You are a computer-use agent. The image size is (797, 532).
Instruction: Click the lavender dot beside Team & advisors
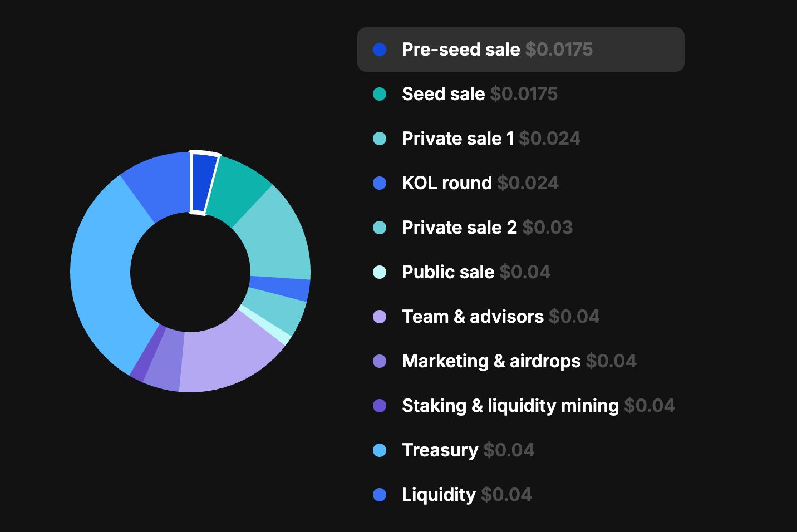coord(380,317)
